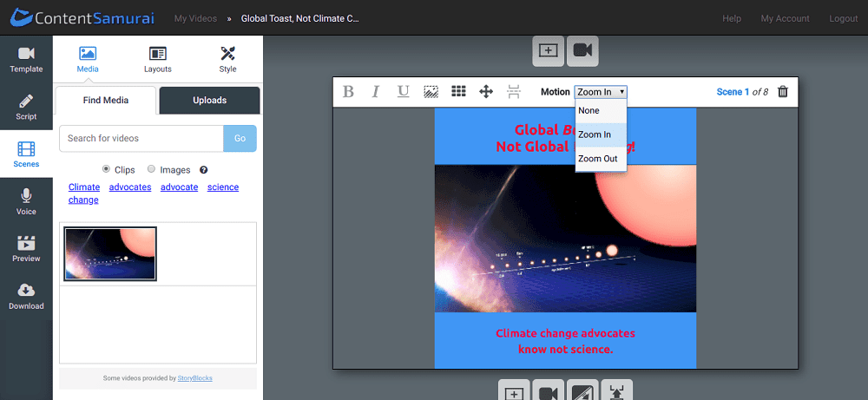Click the help question mark icon
This screenshot has height=400, width=868.
pyautogui.click(x=204, y=170)
